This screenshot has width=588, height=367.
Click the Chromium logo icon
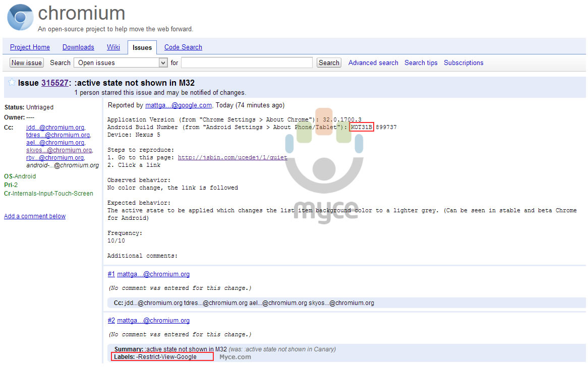(x=20, y=18)
